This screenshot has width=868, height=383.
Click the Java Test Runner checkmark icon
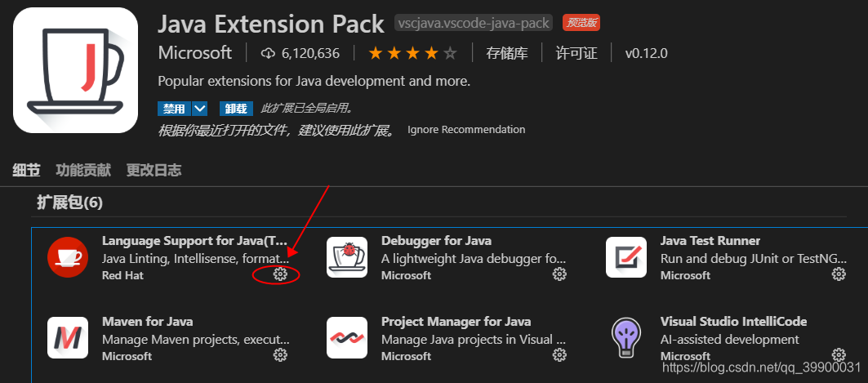(626, 256)
